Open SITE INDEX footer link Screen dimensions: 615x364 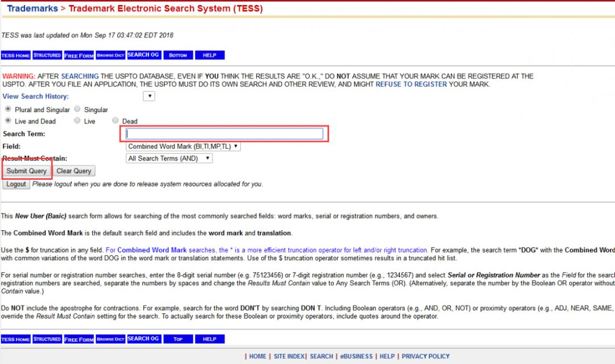(289, 356)
